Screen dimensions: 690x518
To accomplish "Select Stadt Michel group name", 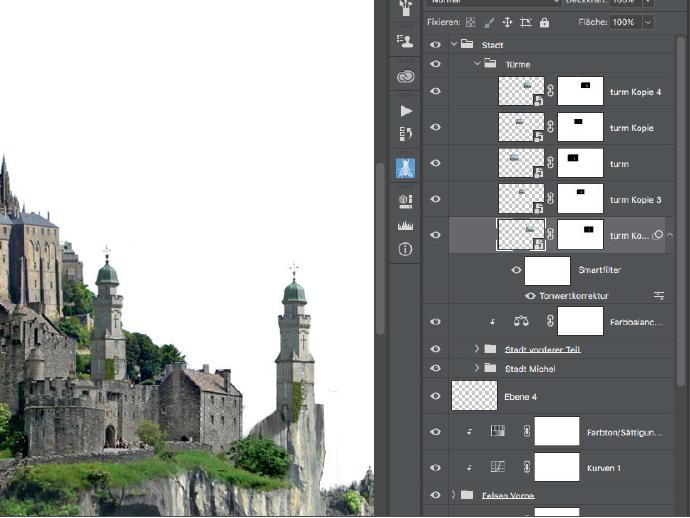I will tap(530, 369).
